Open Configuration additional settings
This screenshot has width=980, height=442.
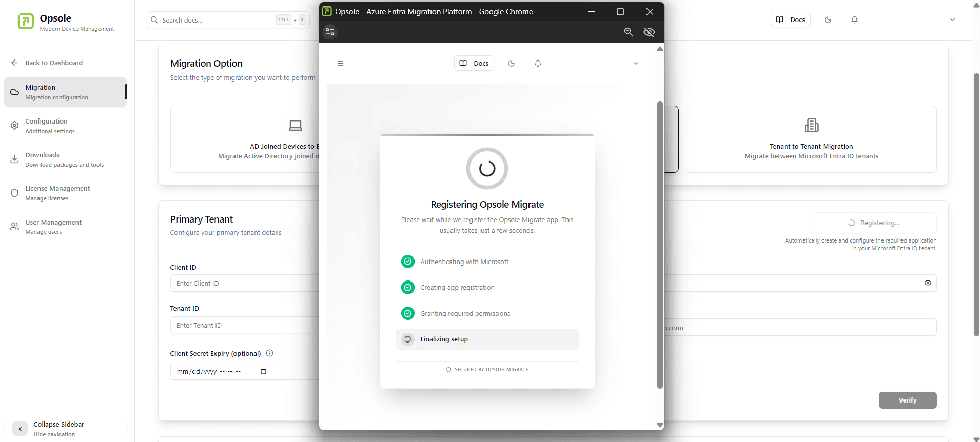(x=65, y=126)
